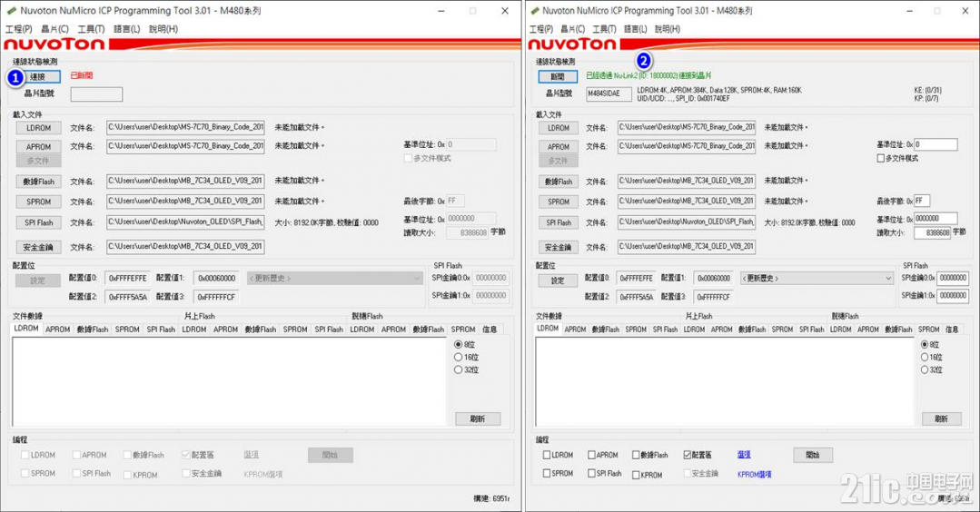980x512 pixels.
Task: Click empty 晶片型號 field in left window
Action: (96, 94)
